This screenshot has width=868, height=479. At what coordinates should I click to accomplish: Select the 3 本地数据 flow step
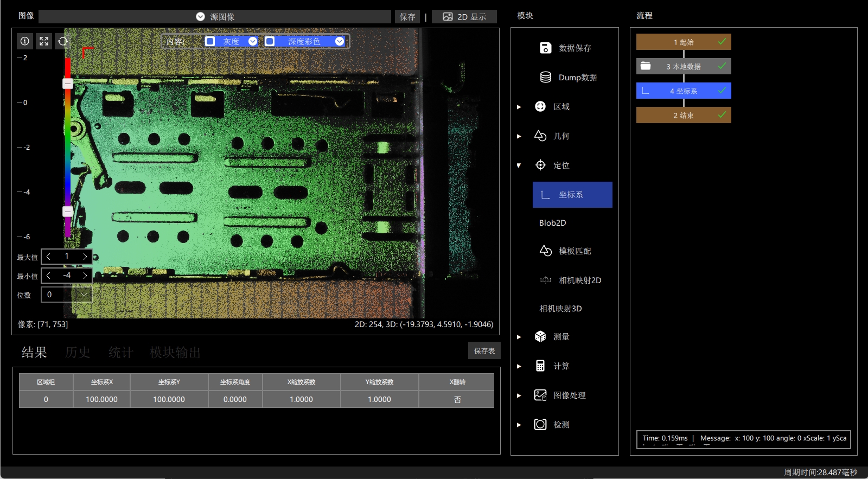click(684, 66)
